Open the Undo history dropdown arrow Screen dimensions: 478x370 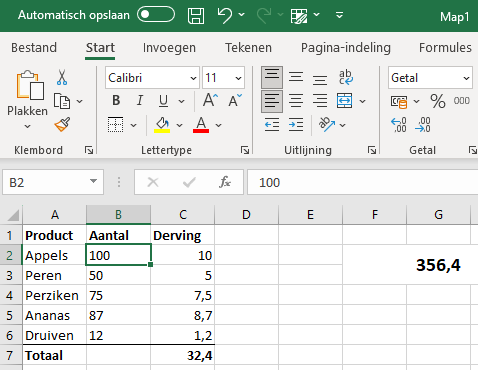pyautogui.click(x=242, y=15)
